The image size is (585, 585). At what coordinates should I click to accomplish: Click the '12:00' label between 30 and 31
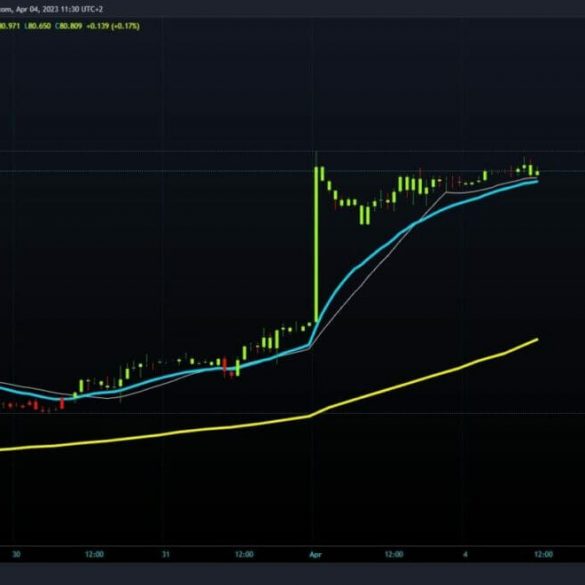click(x=94, y=554)
